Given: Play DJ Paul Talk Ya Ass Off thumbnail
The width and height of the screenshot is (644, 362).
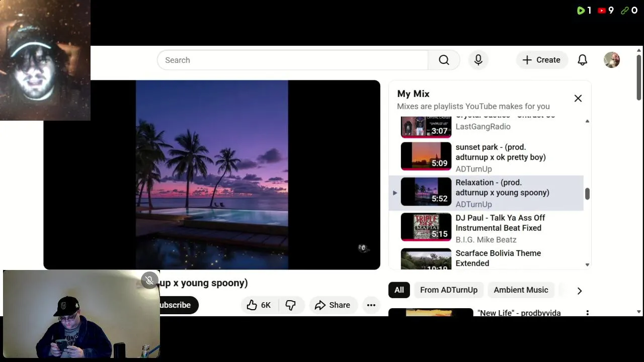Looking at the screenshot, I should [426, 227].
